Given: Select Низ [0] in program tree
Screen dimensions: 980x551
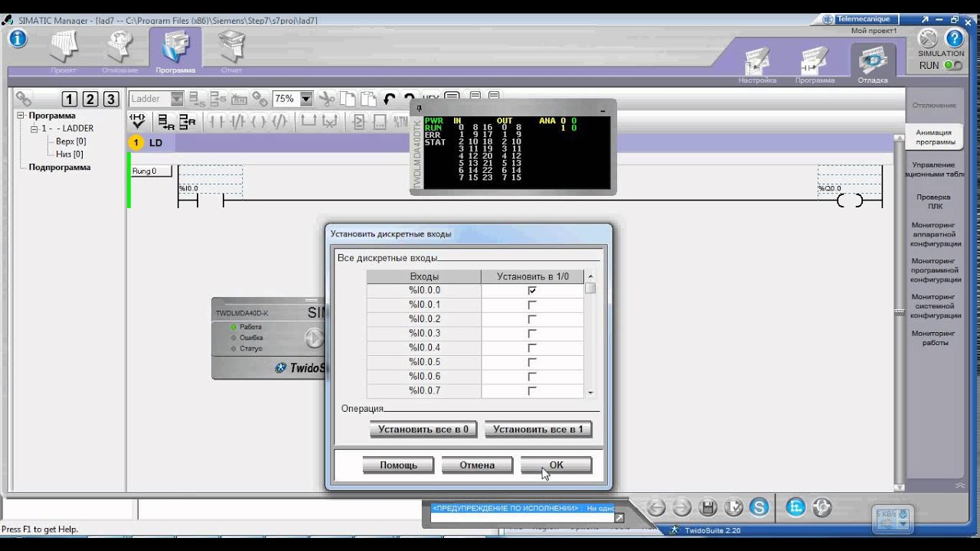Looking at the screenshot, I should pyautogui.click(x=69, y=154).
